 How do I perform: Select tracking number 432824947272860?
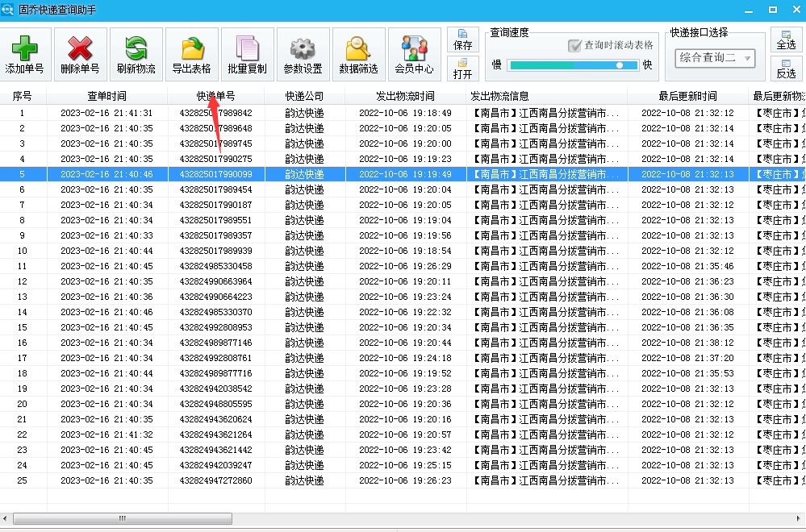pyautogui.click(x=216, y=480)
